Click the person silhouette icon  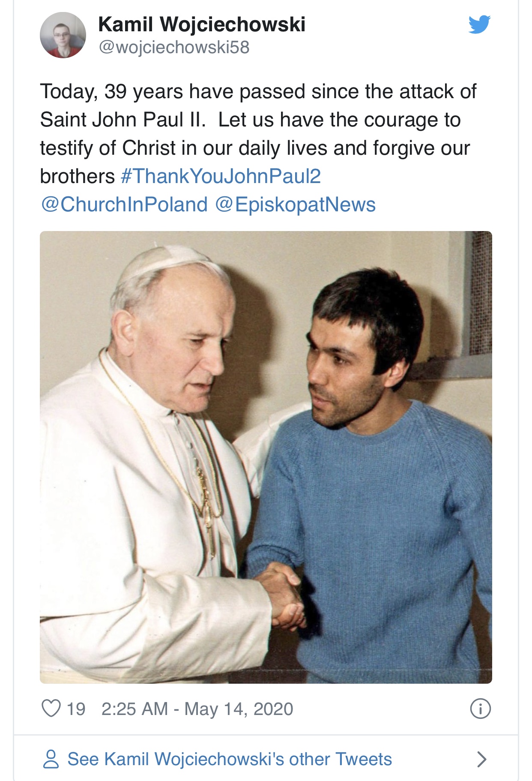click(x=51, y=759)
